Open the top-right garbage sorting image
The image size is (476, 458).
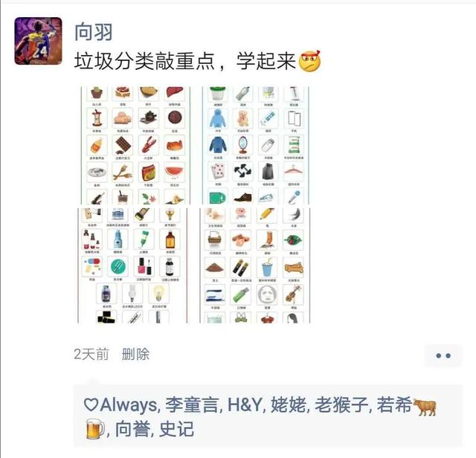pos(256,146)
